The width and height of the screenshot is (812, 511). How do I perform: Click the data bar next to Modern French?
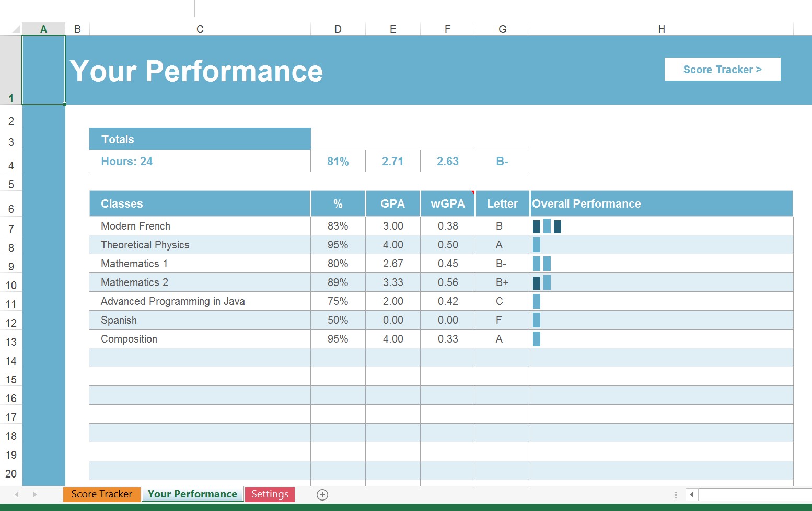(548, 226)
